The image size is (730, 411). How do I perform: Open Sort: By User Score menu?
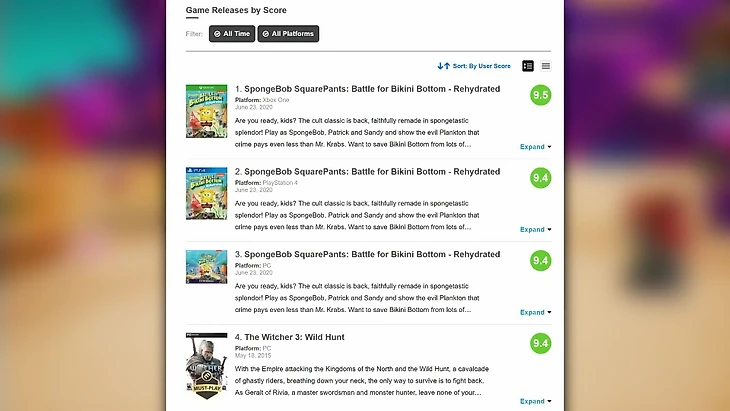[x=481, y=66]
